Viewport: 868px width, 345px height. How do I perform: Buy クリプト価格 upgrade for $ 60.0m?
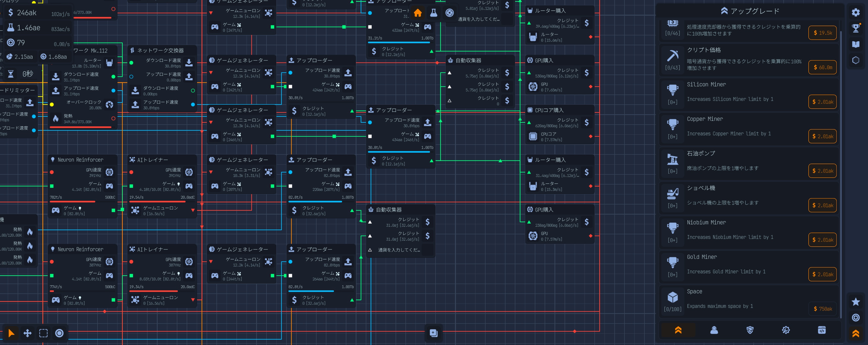(x=822, y=67)
